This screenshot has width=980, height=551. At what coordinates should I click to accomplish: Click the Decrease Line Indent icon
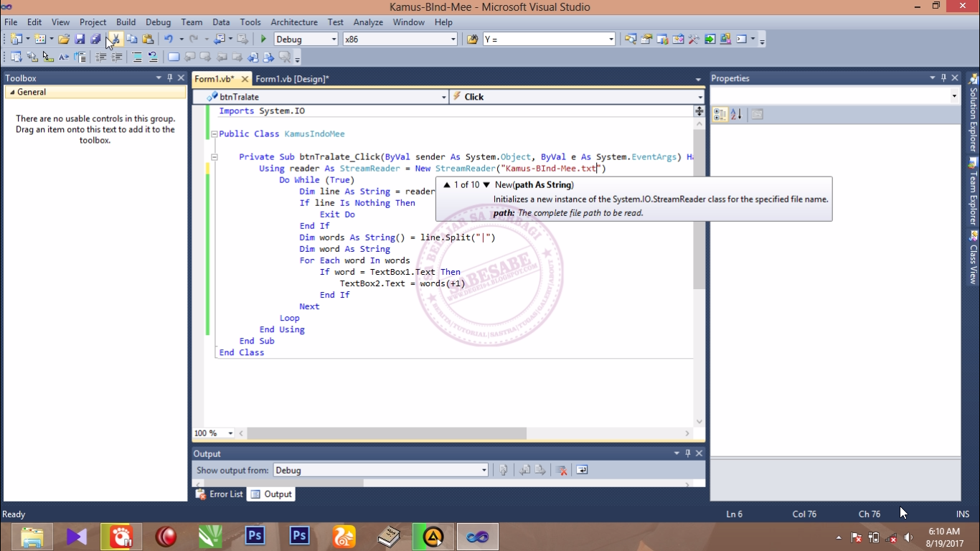[x=101, y=57]
